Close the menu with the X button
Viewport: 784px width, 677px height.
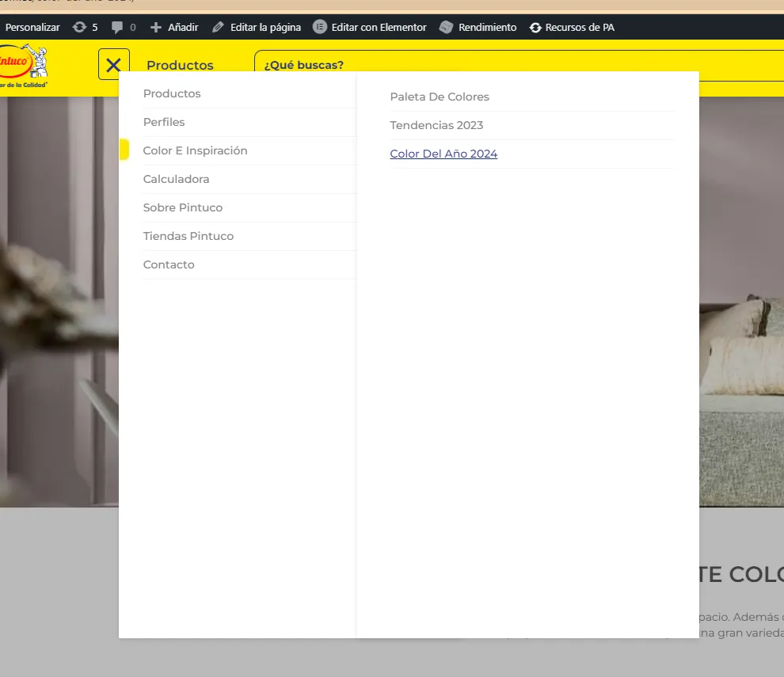[x=114, y=64]
